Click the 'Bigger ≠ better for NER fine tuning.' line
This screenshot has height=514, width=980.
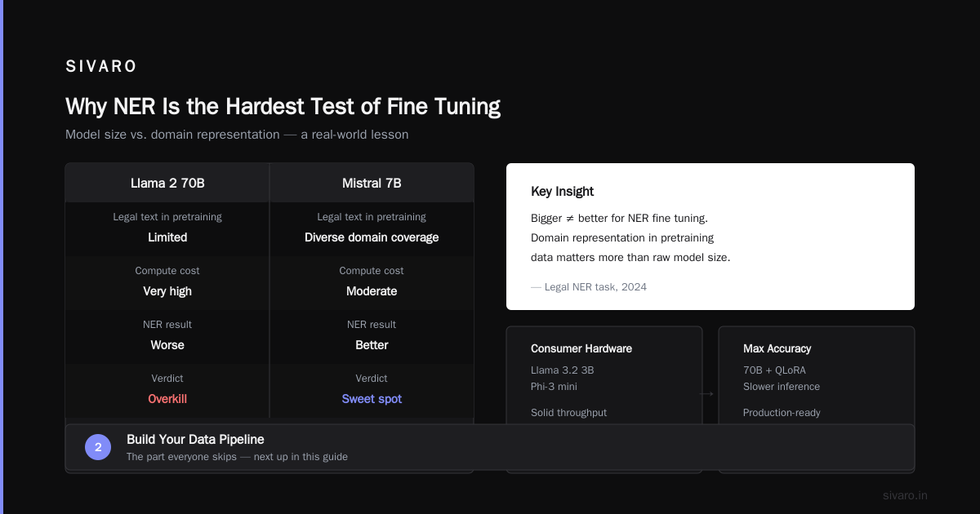(x=620, y=219)
